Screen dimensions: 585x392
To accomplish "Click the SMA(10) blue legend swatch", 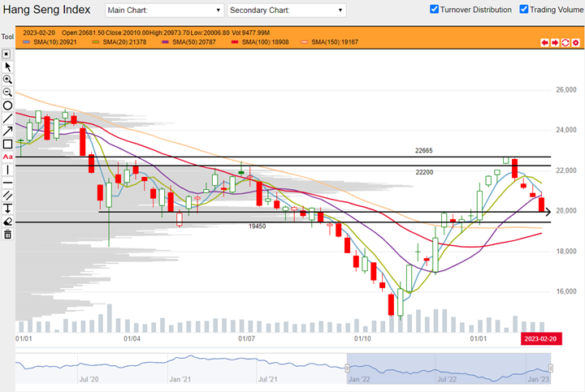I will 26,42.
